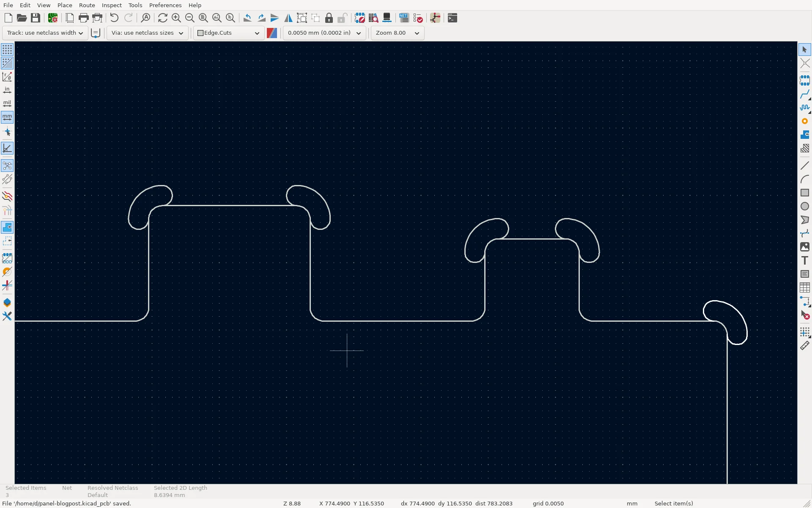
Task: Toggle polar coordinates display
Action: [x=7, y=77]
